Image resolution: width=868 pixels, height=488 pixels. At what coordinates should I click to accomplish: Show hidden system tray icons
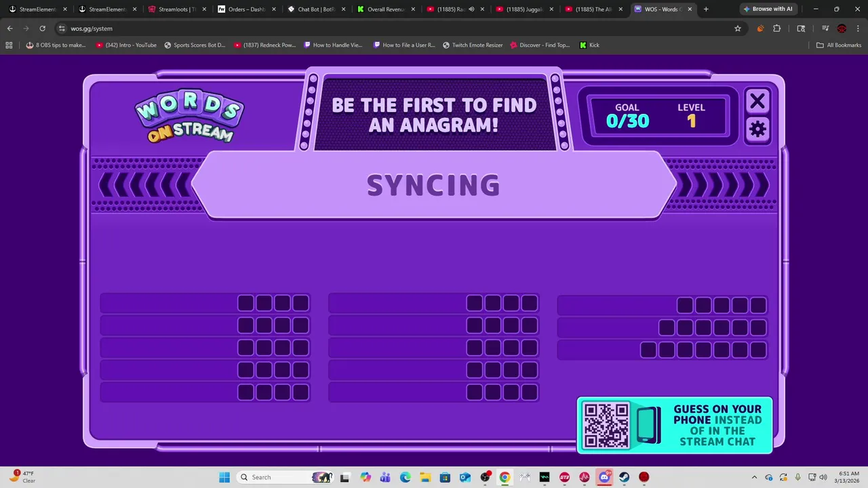pos(754,477)
